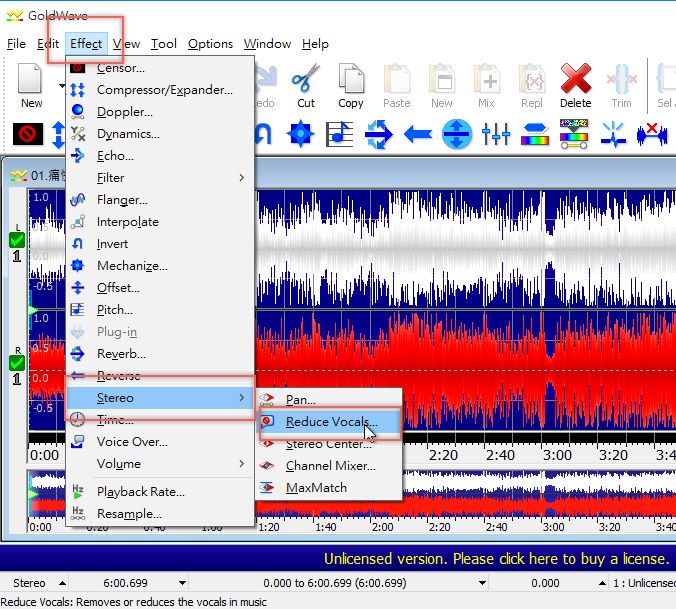Click the New file icon

click(32, 78)
